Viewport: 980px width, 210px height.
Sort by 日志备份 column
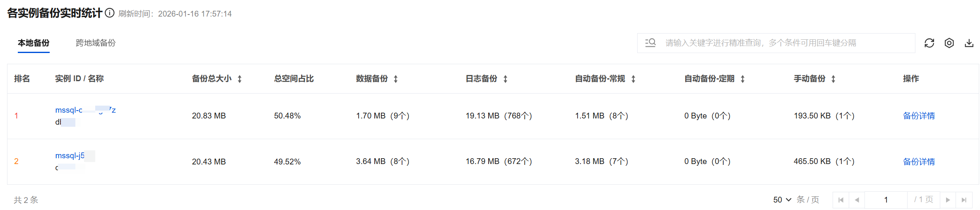click(505, 79)
